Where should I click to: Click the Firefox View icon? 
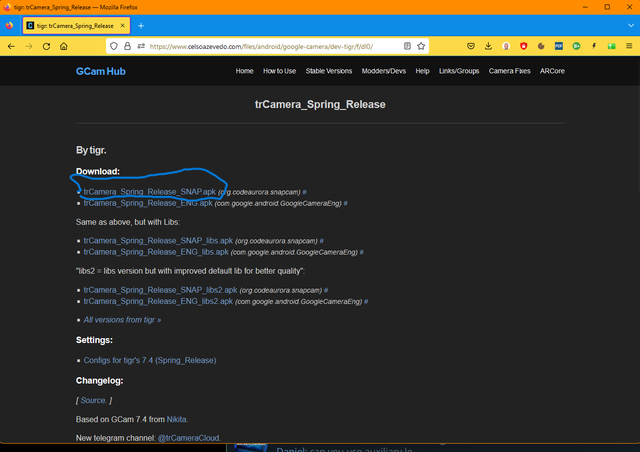pos(9,25)
